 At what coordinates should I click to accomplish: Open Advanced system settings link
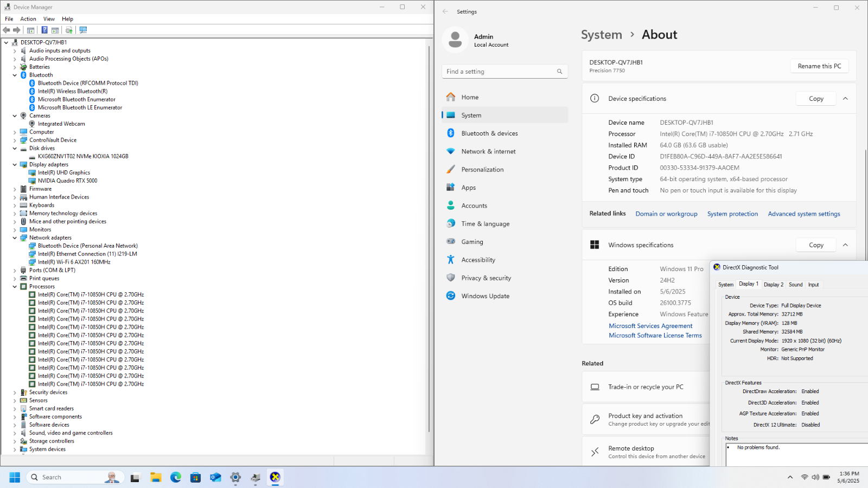click(804, 214)
